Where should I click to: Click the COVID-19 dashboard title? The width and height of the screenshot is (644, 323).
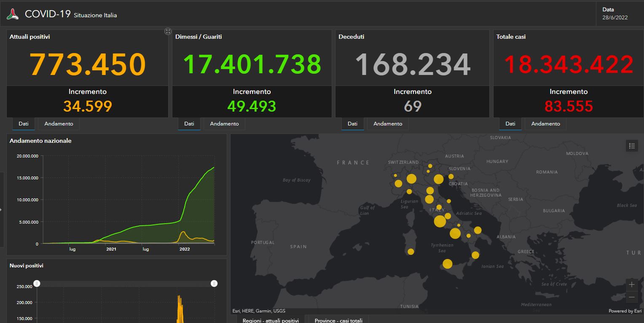click(x=48, y=14)
